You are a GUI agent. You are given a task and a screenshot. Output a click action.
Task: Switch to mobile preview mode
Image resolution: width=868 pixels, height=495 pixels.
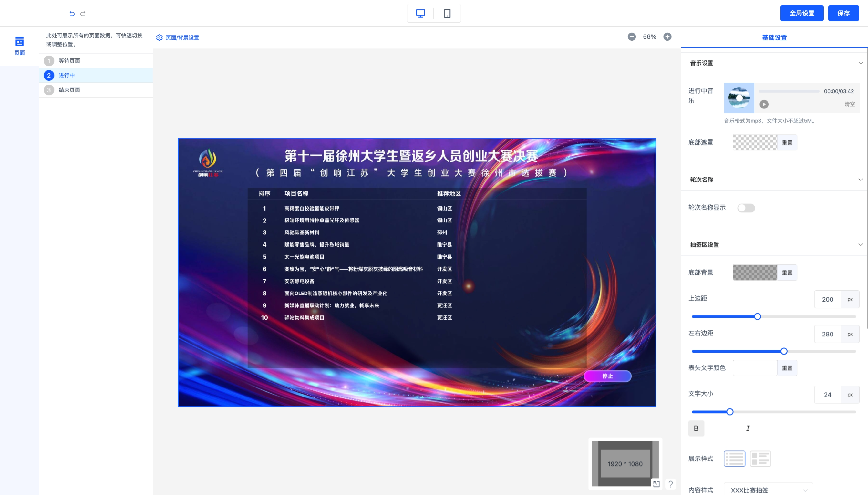447,13
